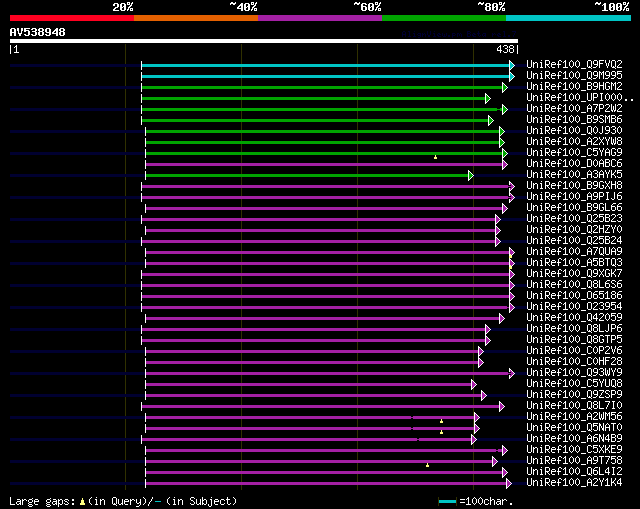Viewport: 640px width, 509px height.
Task: Click the UniRef100_A2WM56 text
Action: pos(574,417)
